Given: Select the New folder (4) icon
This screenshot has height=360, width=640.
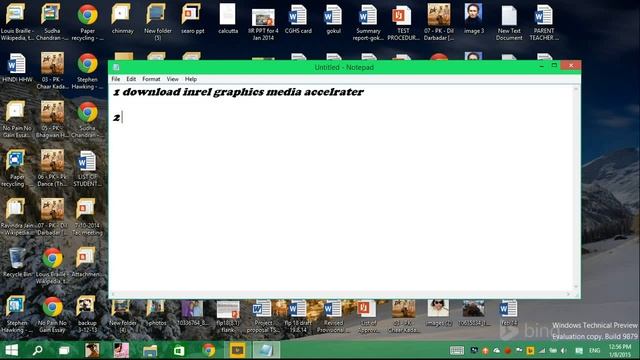Looking at the screenshot, I should pyautogui.click(x=122, y=316).
